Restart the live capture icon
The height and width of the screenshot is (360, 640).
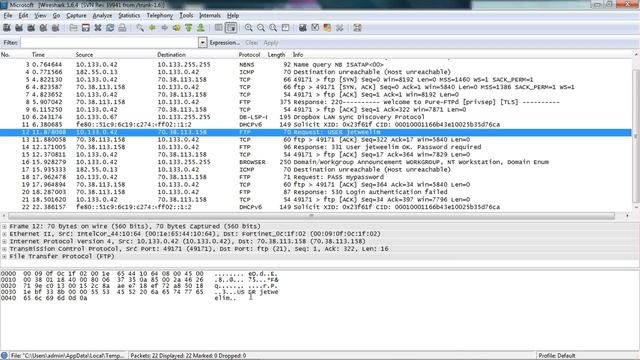pos(56,28)
